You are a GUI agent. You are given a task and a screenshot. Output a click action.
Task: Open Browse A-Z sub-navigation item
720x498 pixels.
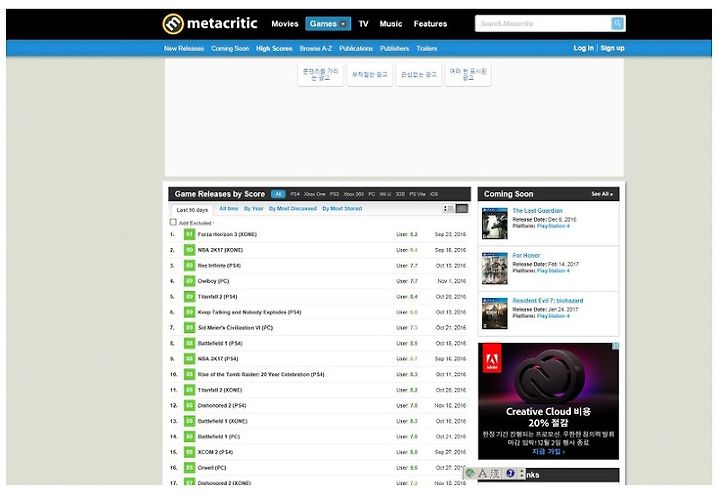315,48
